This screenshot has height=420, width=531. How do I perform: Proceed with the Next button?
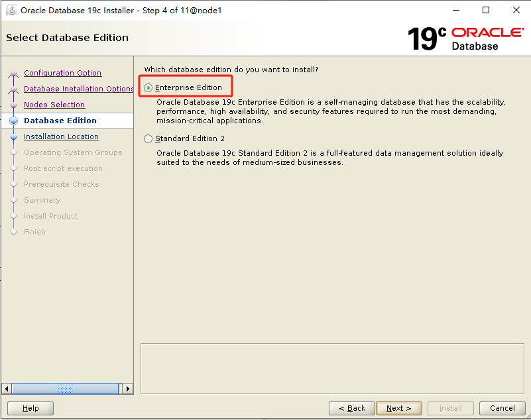tap(399, 408)
